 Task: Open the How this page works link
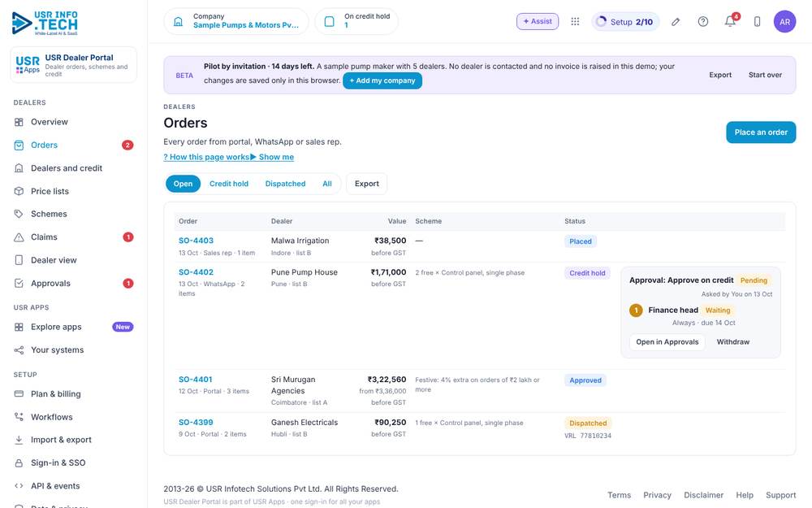[x=206, y=157]
